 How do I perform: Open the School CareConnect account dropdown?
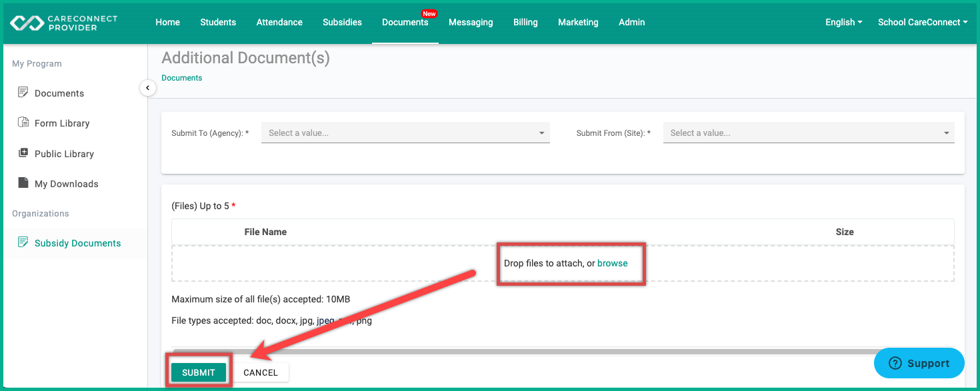(923, 22)
